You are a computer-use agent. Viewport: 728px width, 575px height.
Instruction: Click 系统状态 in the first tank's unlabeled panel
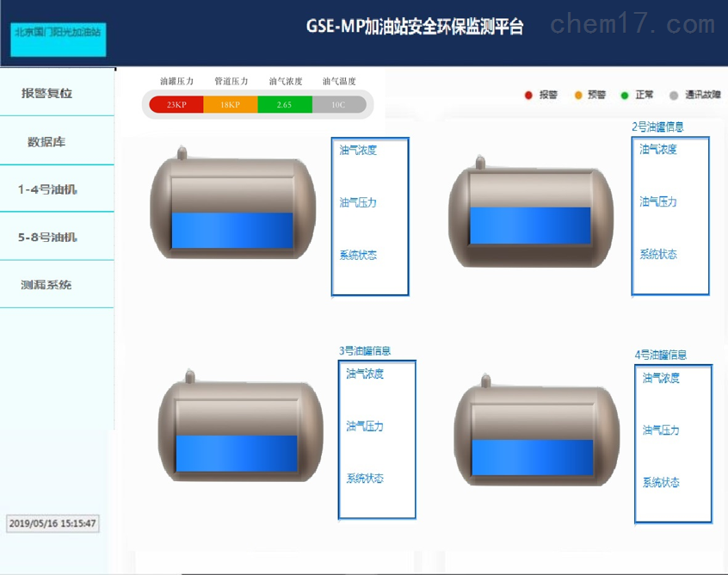pos(358,255)
